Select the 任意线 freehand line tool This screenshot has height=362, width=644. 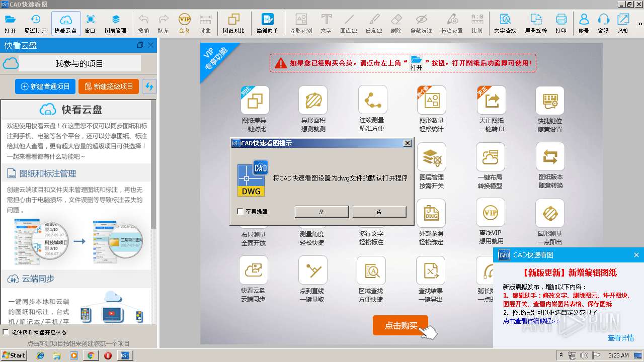coord(374,24)
